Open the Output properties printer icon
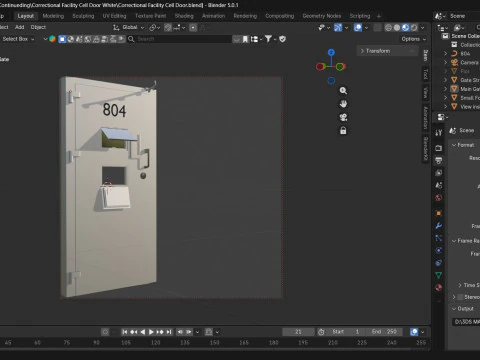Viewport: 480px width, 360px height. click(x=439, y=160)
